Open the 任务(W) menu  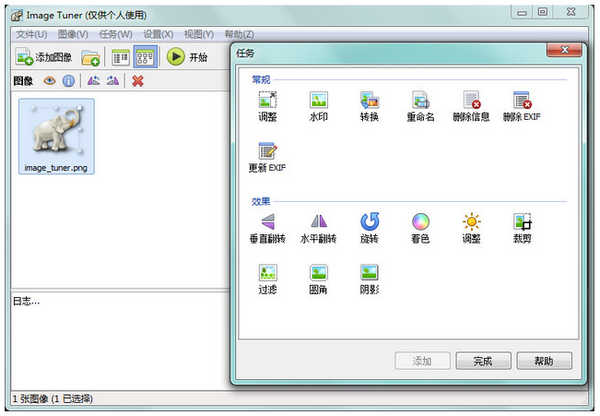click(116, 35)
